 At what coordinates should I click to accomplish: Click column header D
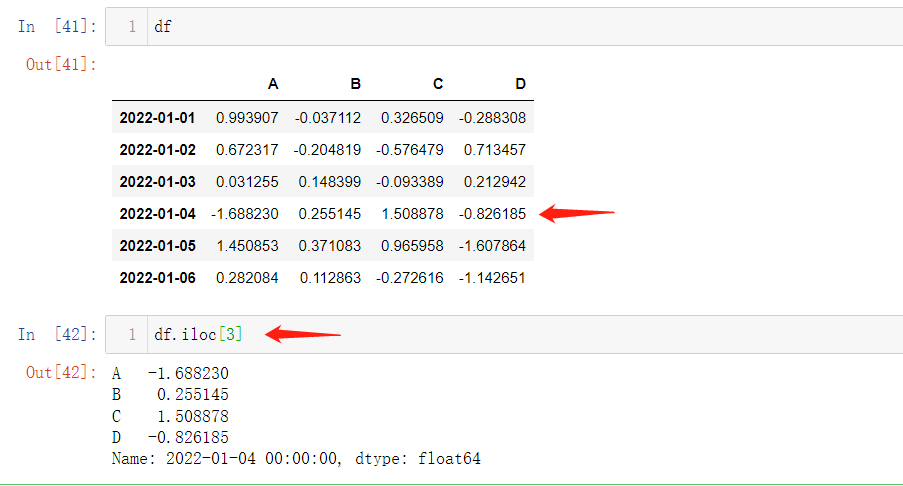point(520,84)
